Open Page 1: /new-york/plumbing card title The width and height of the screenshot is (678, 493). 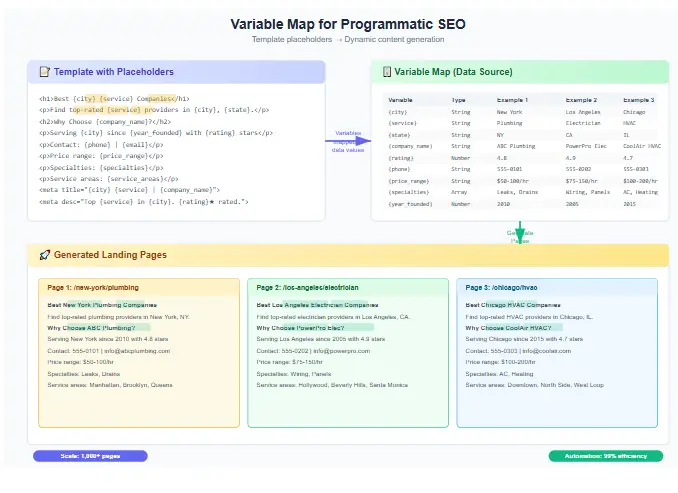pyautogui.click(x=93, y=288)
